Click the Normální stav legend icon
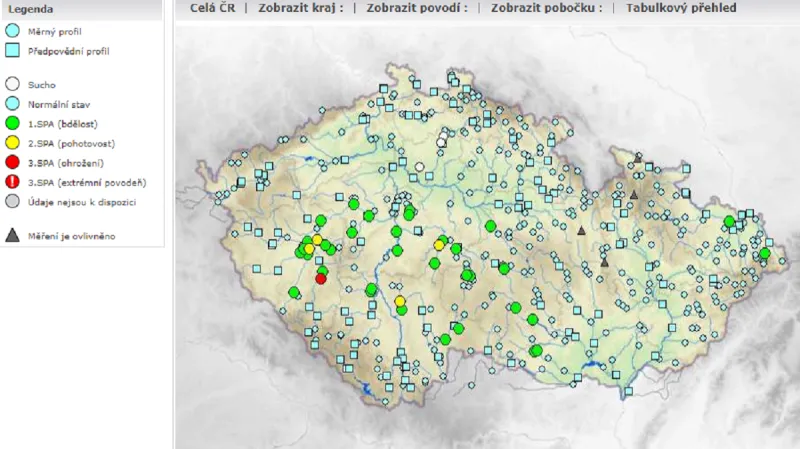This screenshot has height=449, width=800. [12, 104]
